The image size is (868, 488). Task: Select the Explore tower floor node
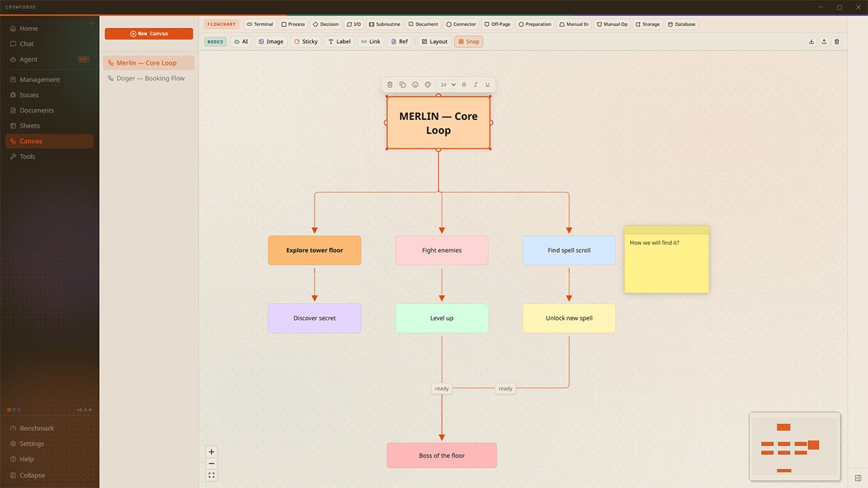click(x=315, y=250)
